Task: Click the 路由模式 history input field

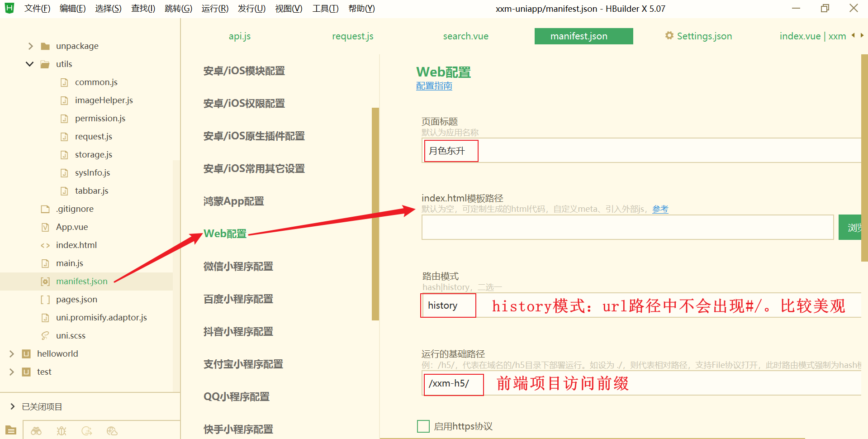Action: (641, 305)
